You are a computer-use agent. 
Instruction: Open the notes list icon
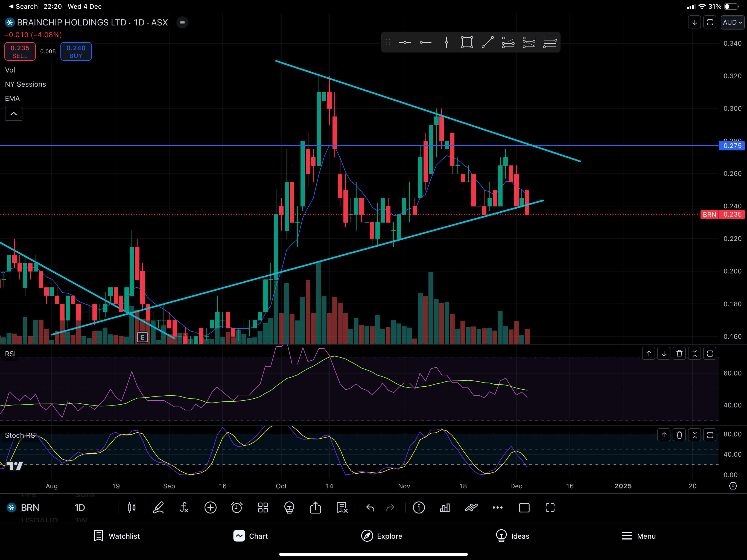[x=342, y=508]
